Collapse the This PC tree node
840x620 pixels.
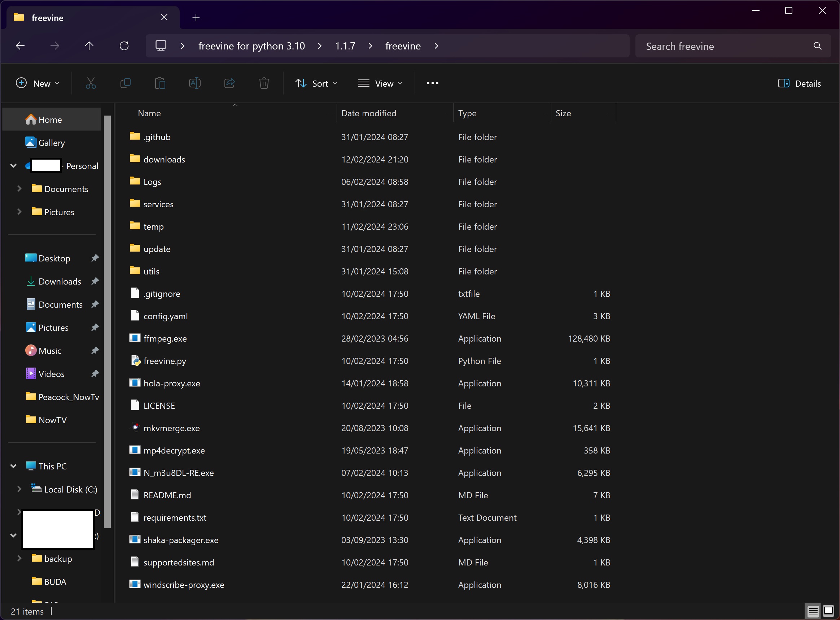(x=13, y=466)
